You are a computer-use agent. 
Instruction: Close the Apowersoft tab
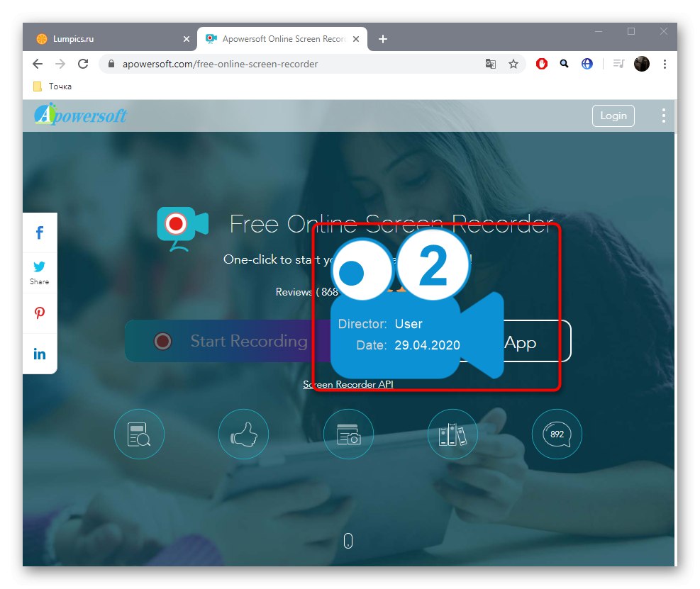click(356, 39)
